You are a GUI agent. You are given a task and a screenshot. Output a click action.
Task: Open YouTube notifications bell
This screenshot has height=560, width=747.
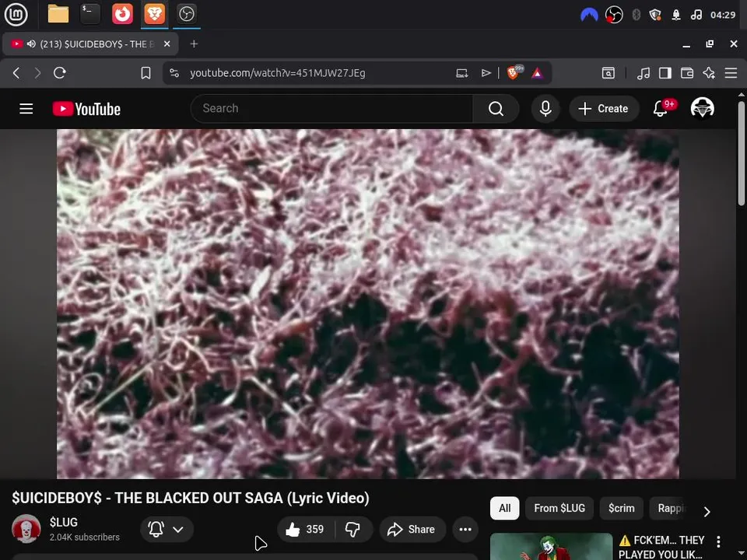(661, 108)
